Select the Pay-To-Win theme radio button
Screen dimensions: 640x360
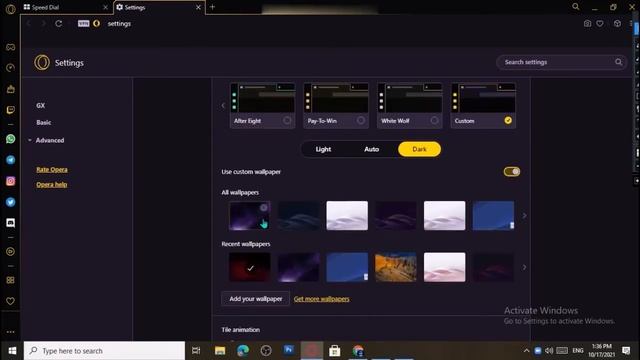360,120
